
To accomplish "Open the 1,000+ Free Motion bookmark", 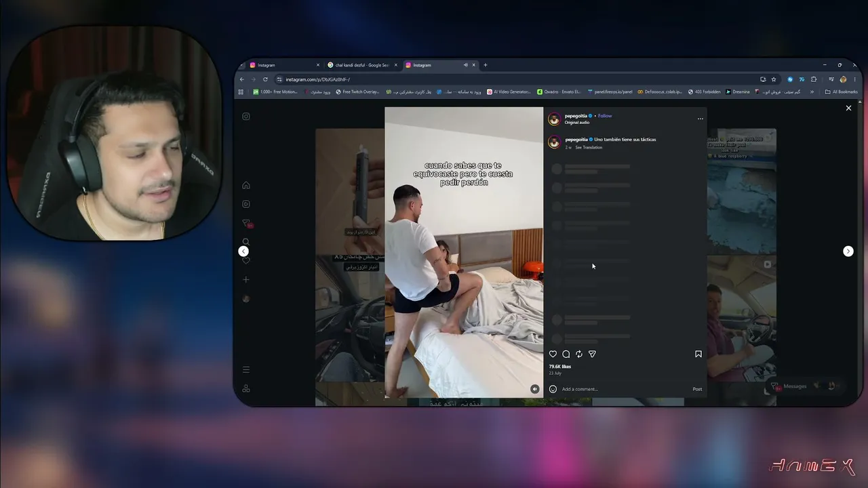I will tap(275, 91).
